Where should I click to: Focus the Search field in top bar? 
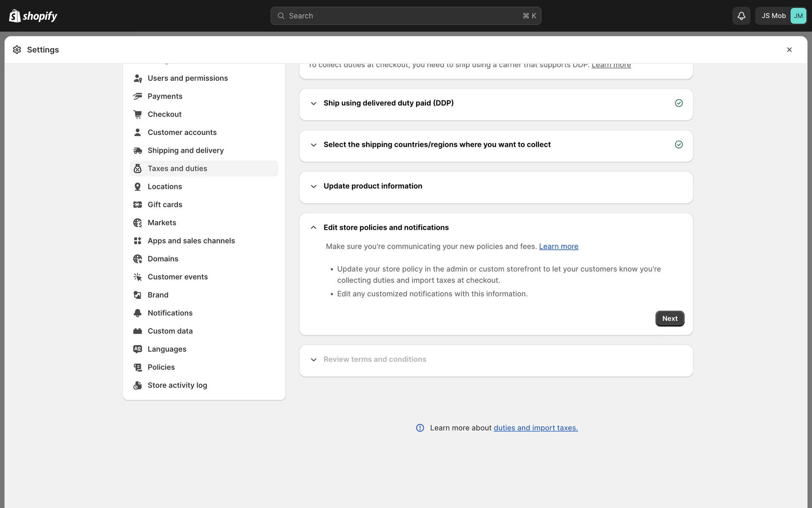(405, 16)
